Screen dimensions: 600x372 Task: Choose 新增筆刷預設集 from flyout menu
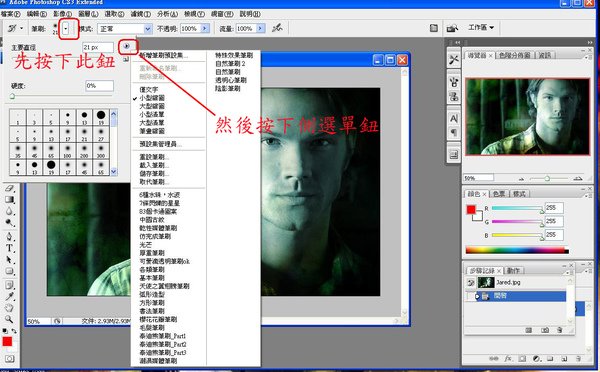[163, 55]
